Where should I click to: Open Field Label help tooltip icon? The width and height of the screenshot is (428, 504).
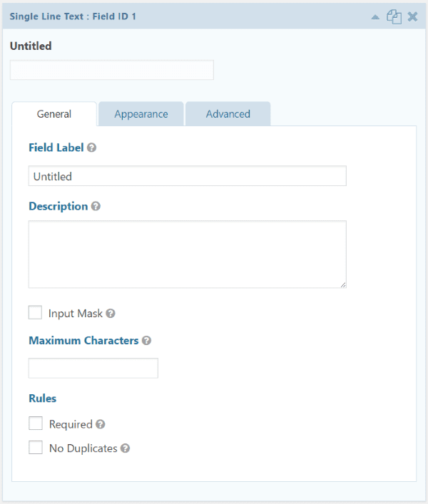click(x=91, y=148)
